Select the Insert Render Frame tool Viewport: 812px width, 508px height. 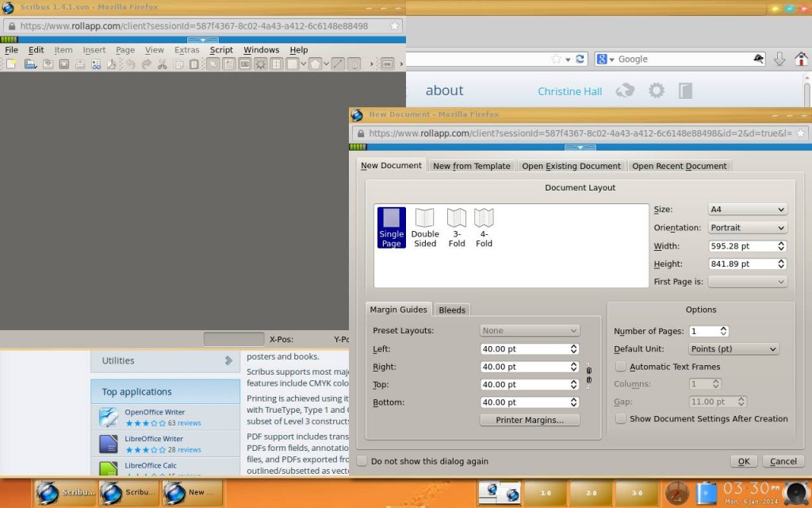click(x=260, y=64)
